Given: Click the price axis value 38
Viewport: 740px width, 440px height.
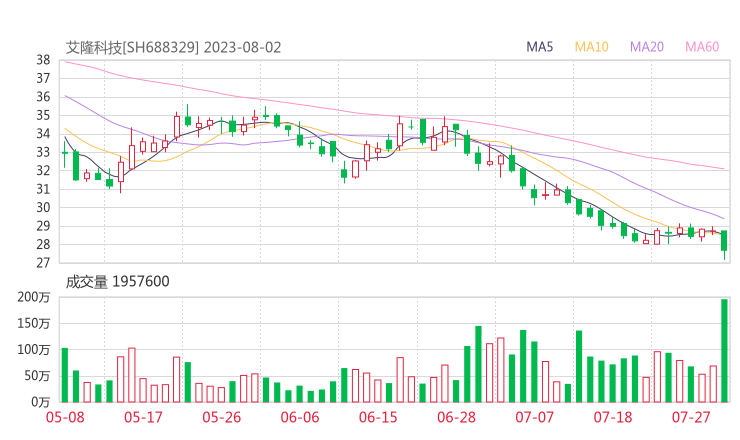Looking at the screenshot, I should click(x=43, y=60).
